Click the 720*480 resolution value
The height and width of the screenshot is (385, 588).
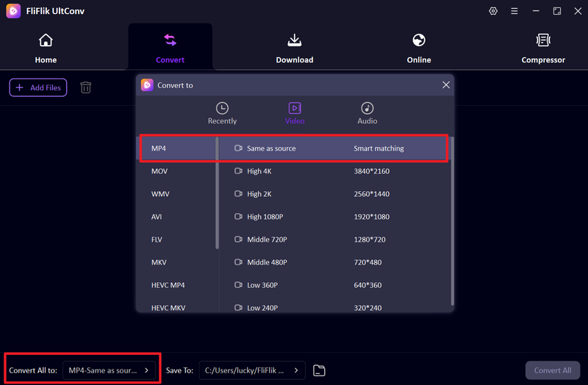[368, 262]
